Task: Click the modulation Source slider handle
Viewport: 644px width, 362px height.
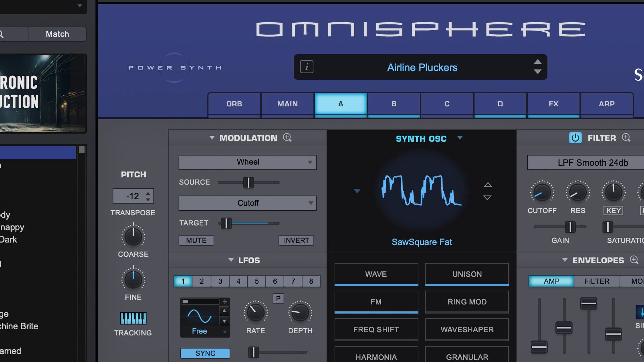Action: pos(248,182)
